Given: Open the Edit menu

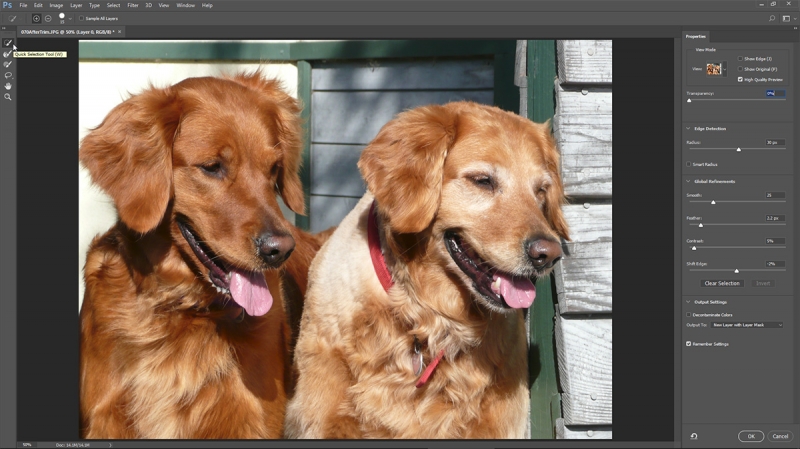Looking at the screenshot, I should 38,5.
